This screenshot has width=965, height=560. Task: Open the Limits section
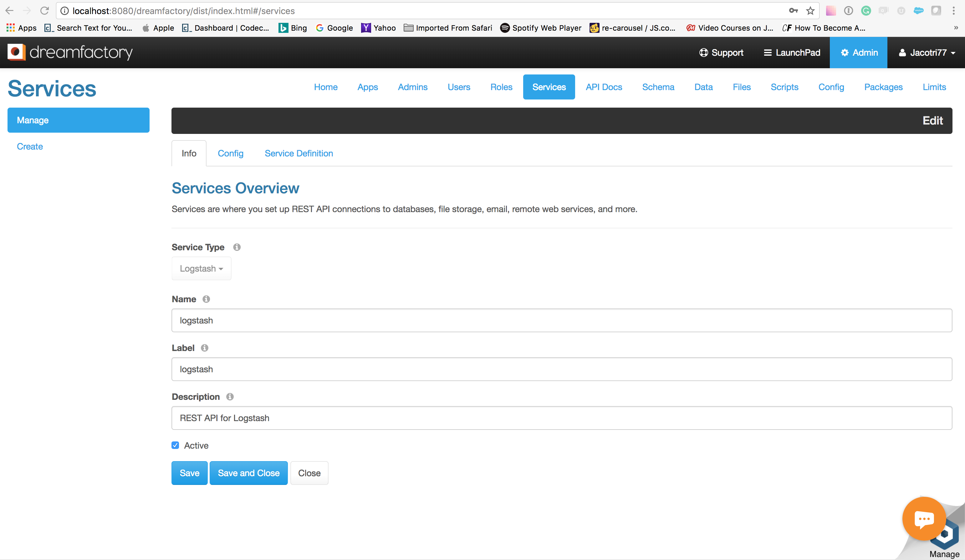tap(934, 87)
